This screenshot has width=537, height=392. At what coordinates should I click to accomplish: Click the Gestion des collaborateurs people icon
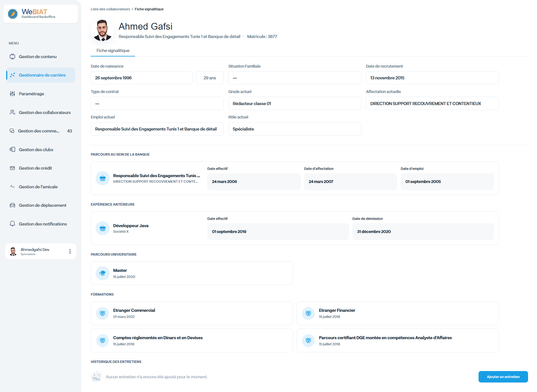[12, 112]
